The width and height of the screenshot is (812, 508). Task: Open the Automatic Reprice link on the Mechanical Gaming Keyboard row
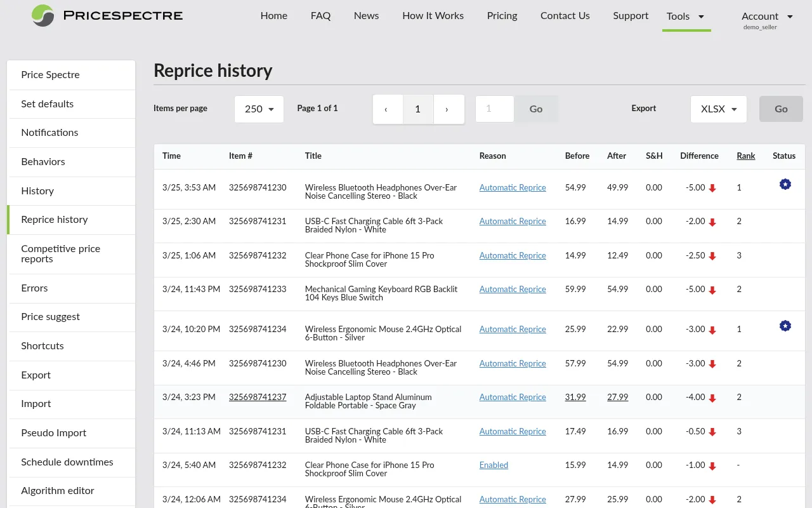[513, 289]
